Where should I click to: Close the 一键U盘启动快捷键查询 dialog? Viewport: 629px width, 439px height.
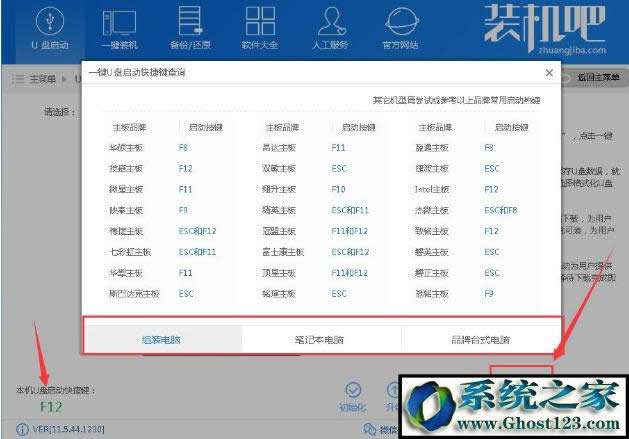coord(548,73)
